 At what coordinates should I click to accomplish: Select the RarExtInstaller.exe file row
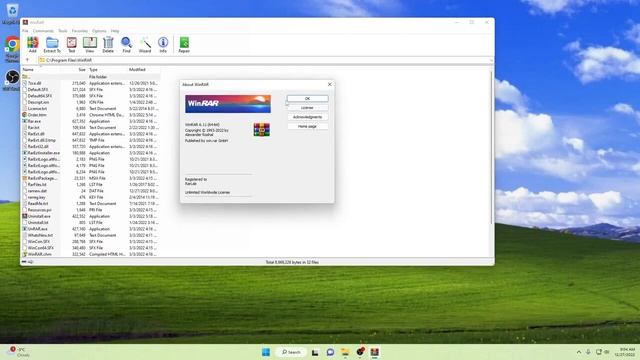click(x=90, y=153)
